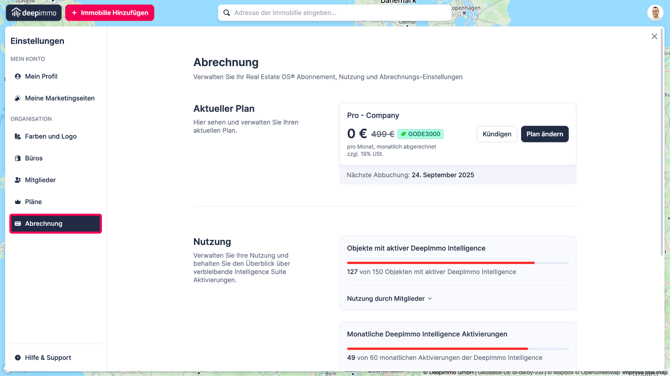The width and height of the screenshot is (670, 376).
Task: Click the Pro - Company plan title
Action: click(x=373, y=115)
